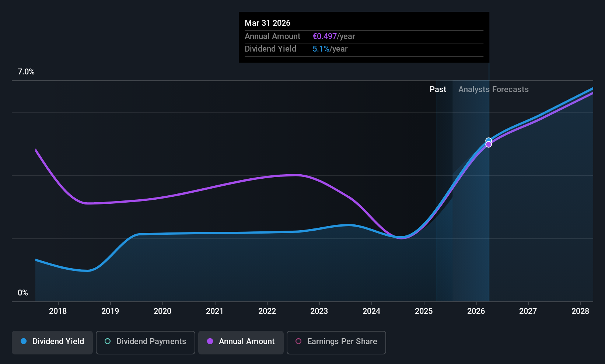This screenshot has height=364, width=605.
Task: Click the €0.497 annual amount tooltip value
Action: (325, 36)
